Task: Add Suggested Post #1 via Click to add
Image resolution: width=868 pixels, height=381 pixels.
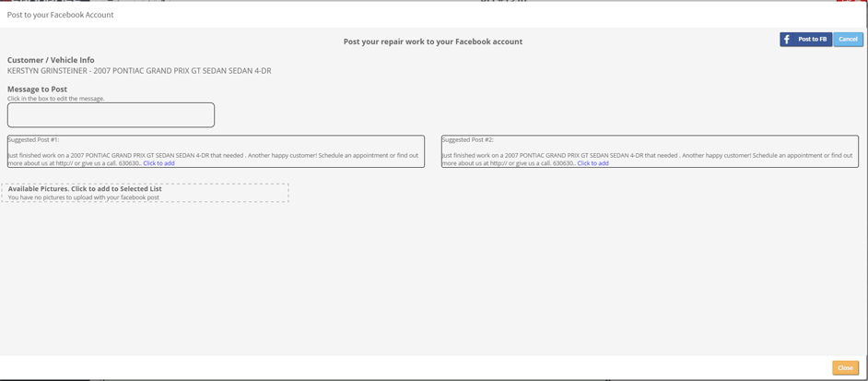Action: pyautogui.click(x=158, y=163)
